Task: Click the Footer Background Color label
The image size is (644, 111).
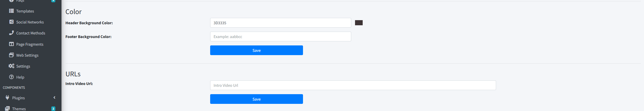Action: tap(88, 37)
